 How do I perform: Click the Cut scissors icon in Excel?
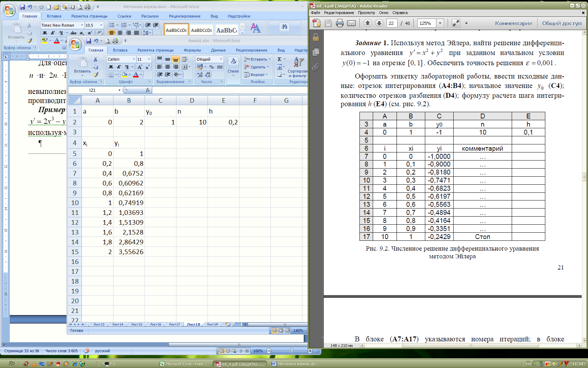(95, 59)
